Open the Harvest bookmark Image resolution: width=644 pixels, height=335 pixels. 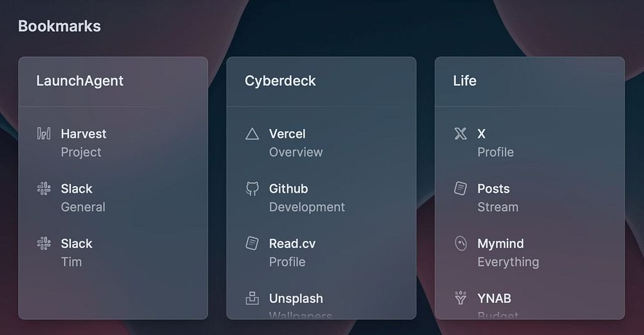point(83,134)
